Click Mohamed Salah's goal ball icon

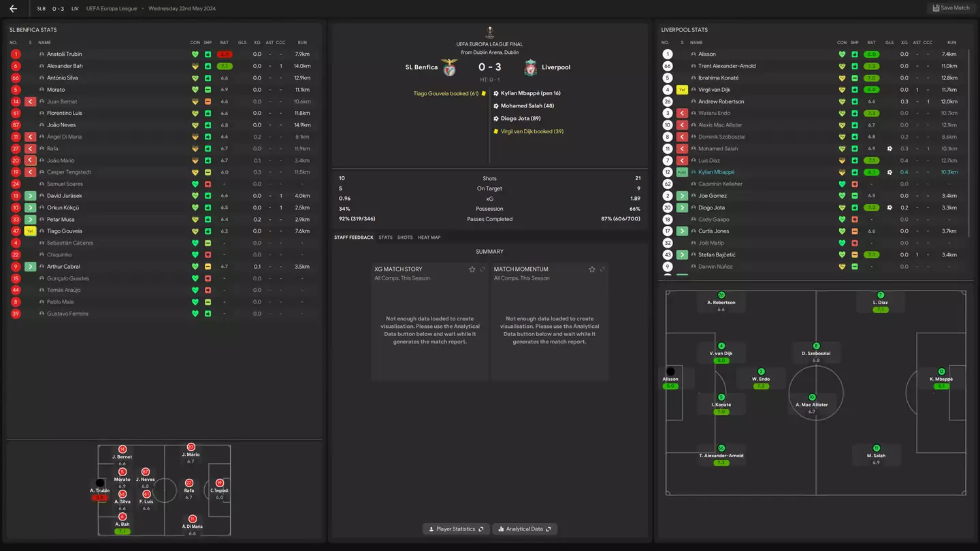[x=889, y=148]
